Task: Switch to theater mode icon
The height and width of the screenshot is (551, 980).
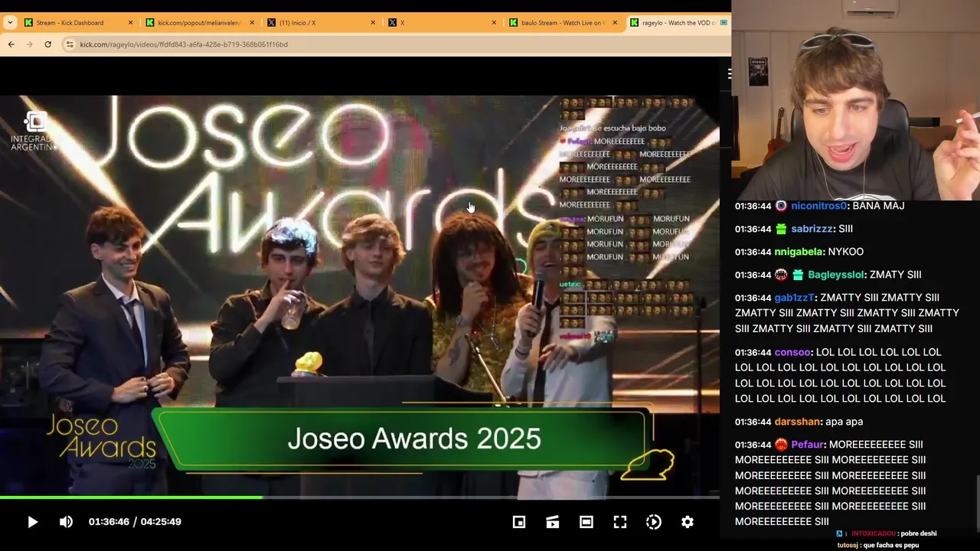Action: click(x=586, y=522)
